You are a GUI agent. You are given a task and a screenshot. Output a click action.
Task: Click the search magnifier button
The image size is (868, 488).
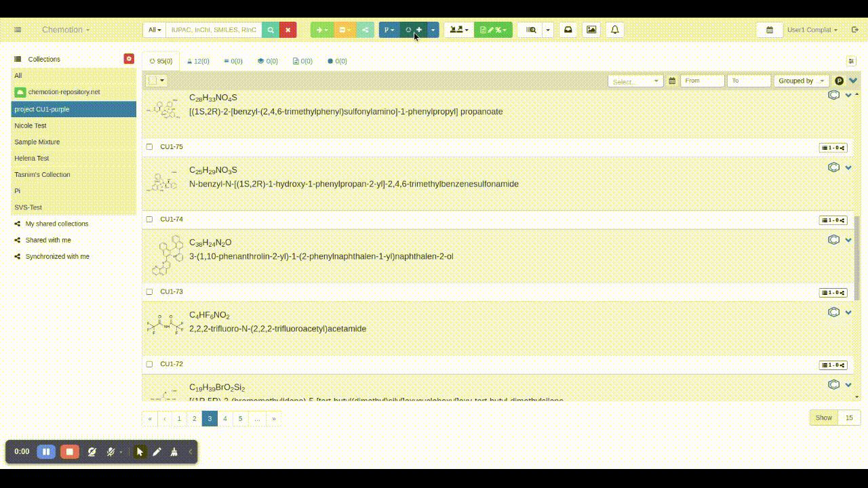coord(271,30)
